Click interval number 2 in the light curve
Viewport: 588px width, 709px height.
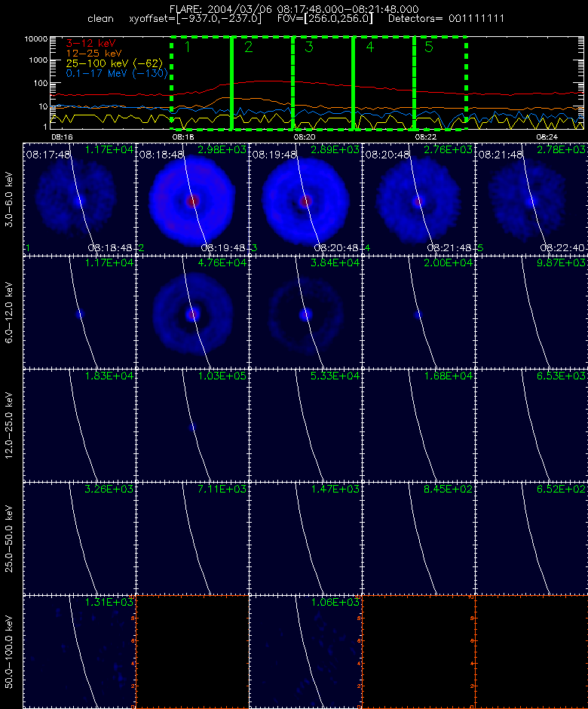[x=248, y=47]
